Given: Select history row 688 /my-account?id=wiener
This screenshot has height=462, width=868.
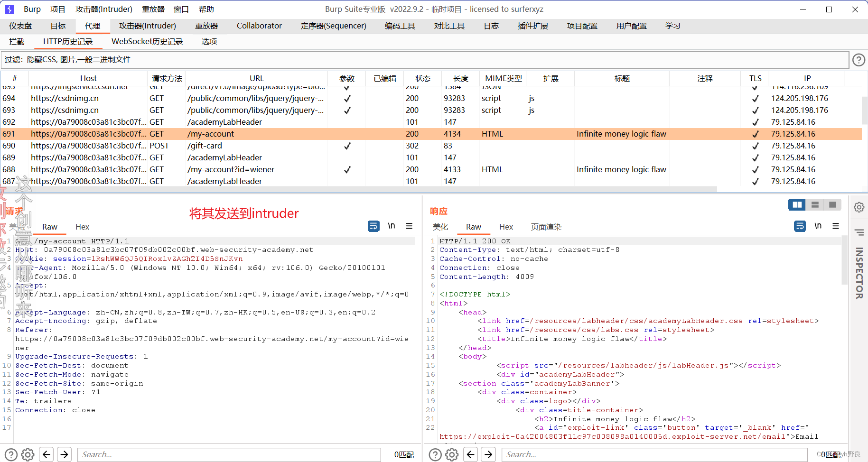Looking at the screenshot, I should tap(431, 169).
